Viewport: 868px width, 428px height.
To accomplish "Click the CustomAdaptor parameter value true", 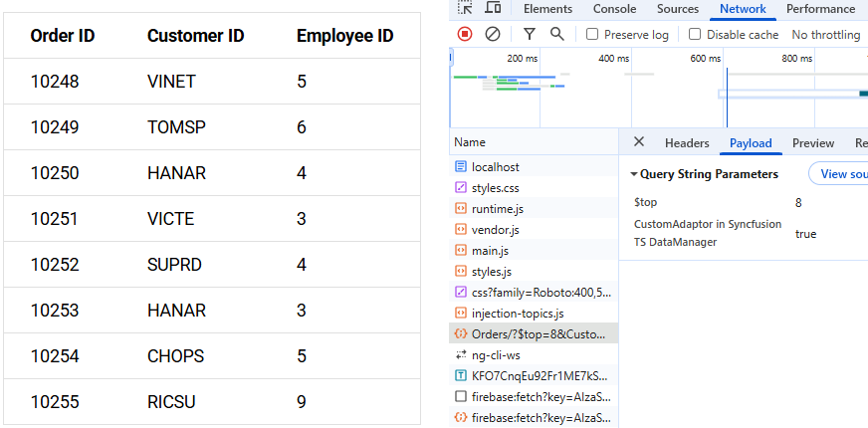I will point(806,234).
